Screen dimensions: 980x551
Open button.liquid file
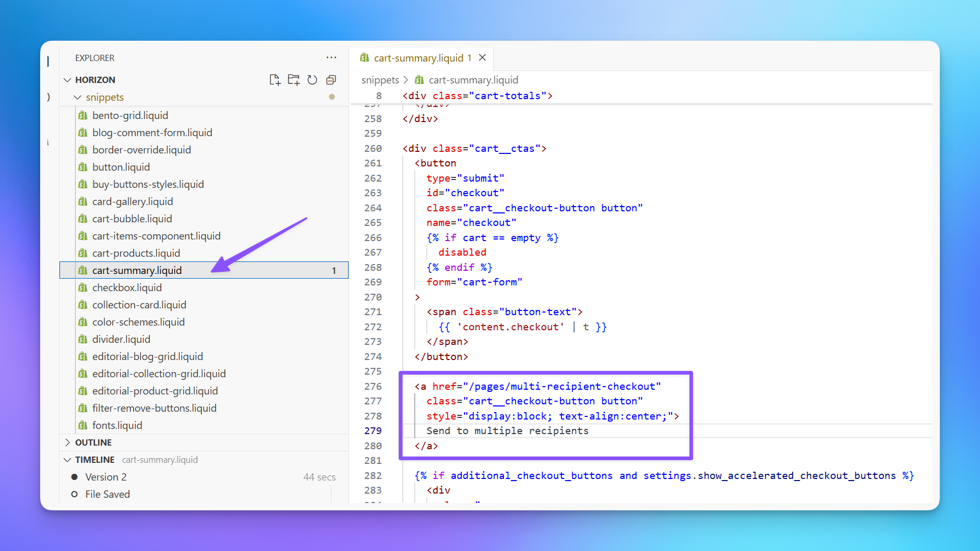click(121, 167)
